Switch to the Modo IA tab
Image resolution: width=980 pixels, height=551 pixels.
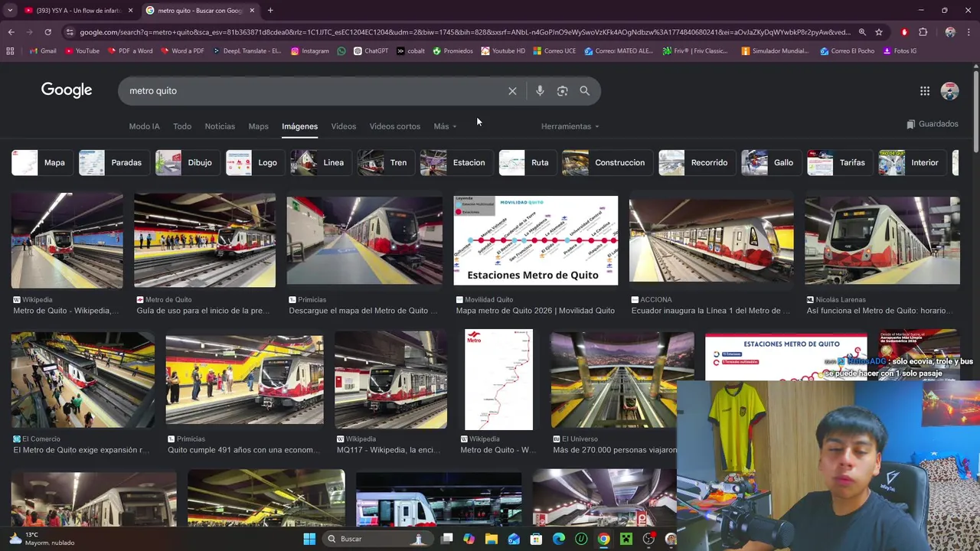click(x=144, y=126)
